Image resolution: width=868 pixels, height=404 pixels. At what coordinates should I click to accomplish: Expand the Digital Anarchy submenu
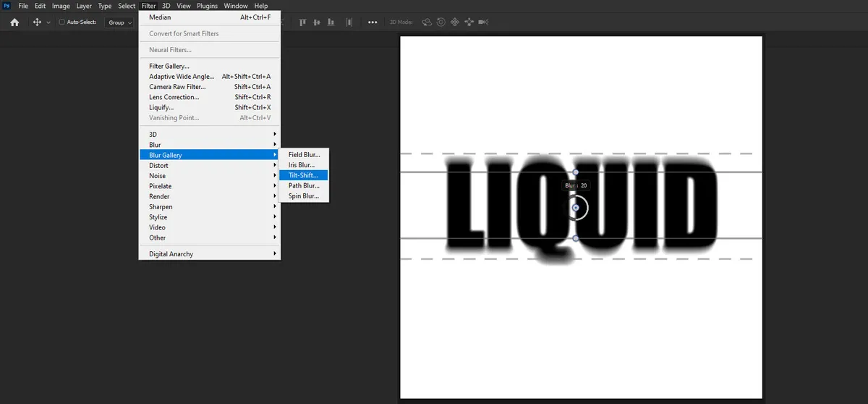point(210,254)
